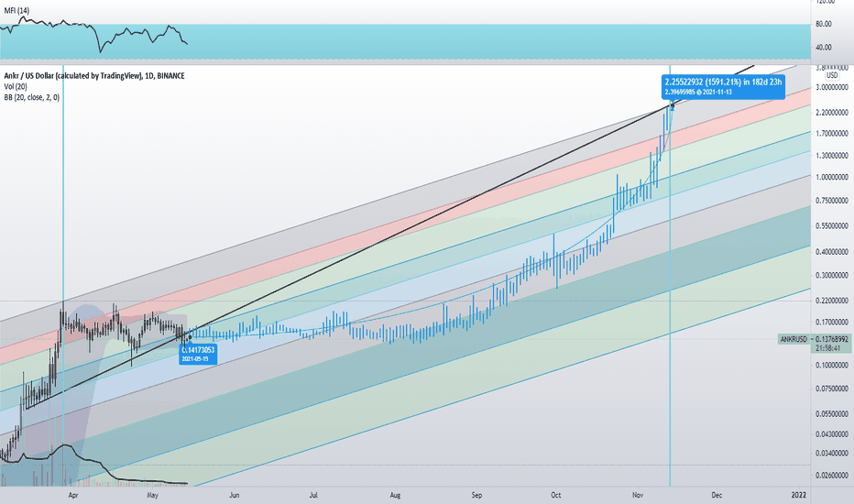
Task: Click the 0.14173053 start price label
Action: (x=198, y=354)
